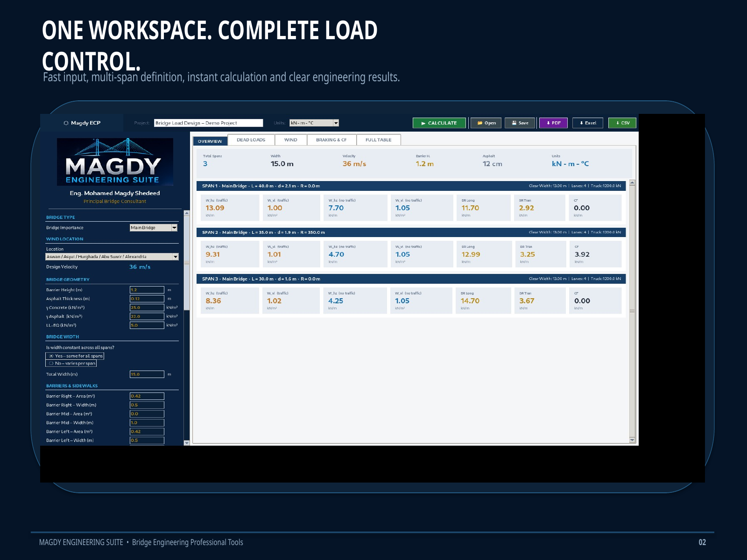This screenshot has height=560, width=747.
Task: Export results to Excel
Action: pyautogui.click(x=588, y=123)
